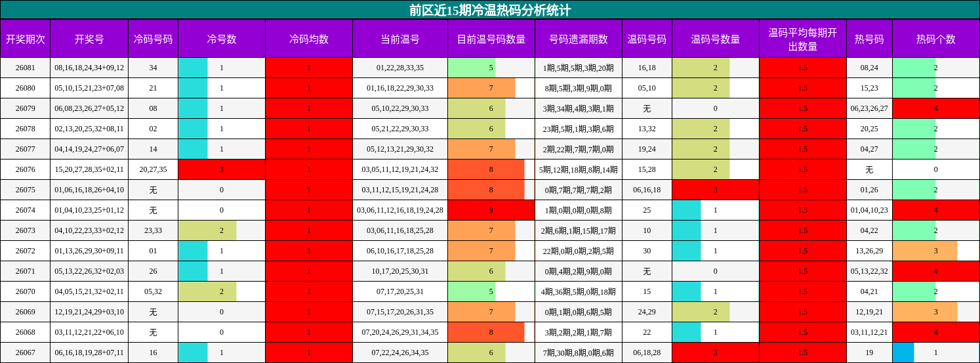Select period number 26076

click(25, 169)
